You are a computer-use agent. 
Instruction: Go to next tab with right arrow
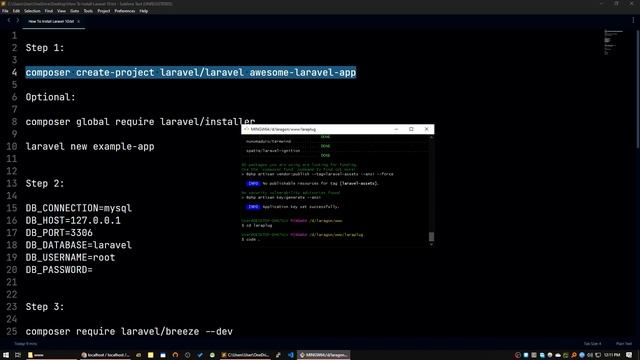18,20
